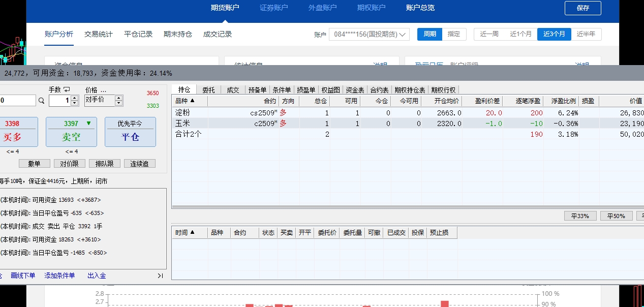Viewport: 644px width, 307px height.
Task: Switch to the 成交 trading tab
Action: point(233,90)
